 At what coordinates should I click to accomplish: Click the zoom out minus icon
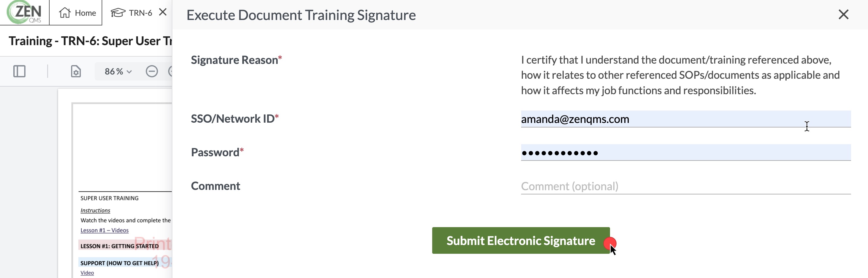coord(152,71)
